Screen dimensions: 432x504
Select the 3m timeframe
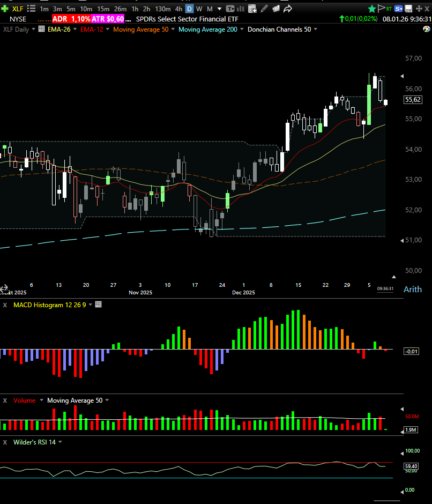57,9
